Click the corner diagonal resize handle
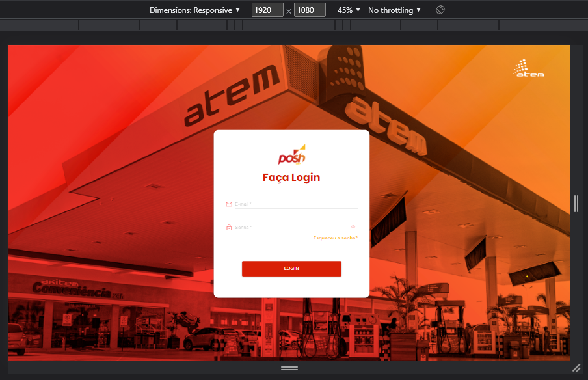The width and height of the screenshot is (588, 380). pos(577,368)
